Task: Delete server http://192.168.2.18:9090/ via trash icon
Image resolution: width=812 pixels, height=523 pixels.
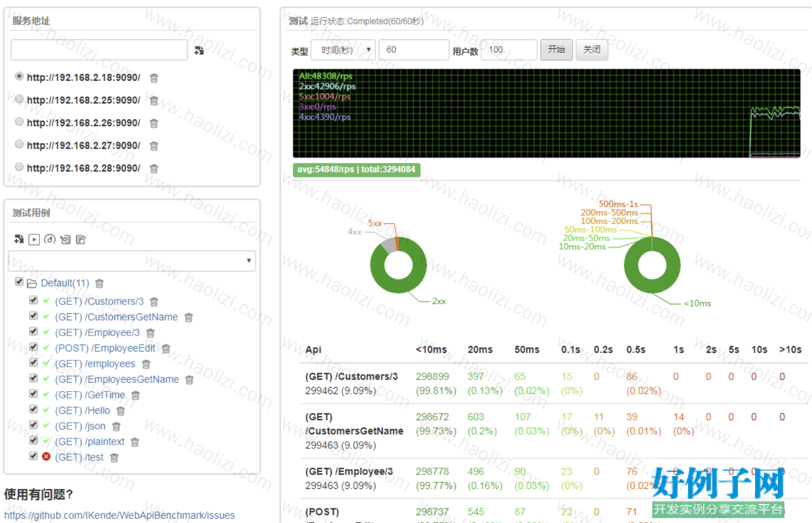Action: pyautogui.click(x=154, y=78)
